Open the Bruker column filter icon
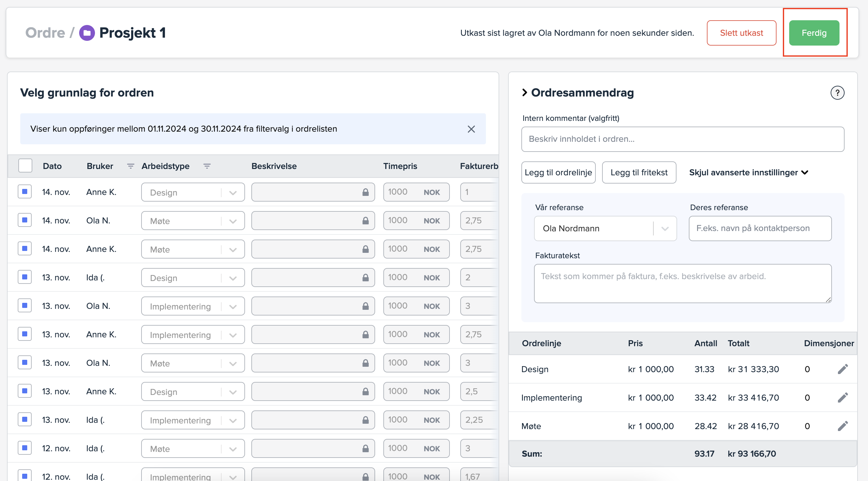The image size is (868, 481). [130, 166]
